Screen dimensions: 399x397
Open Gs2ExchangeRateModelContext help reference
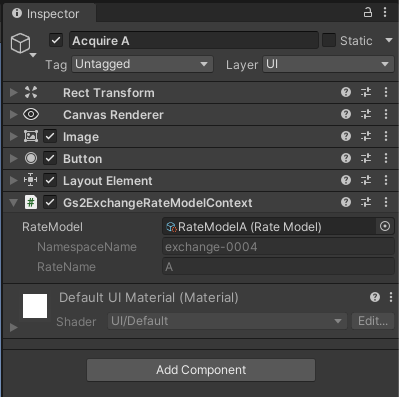[346, 202]
